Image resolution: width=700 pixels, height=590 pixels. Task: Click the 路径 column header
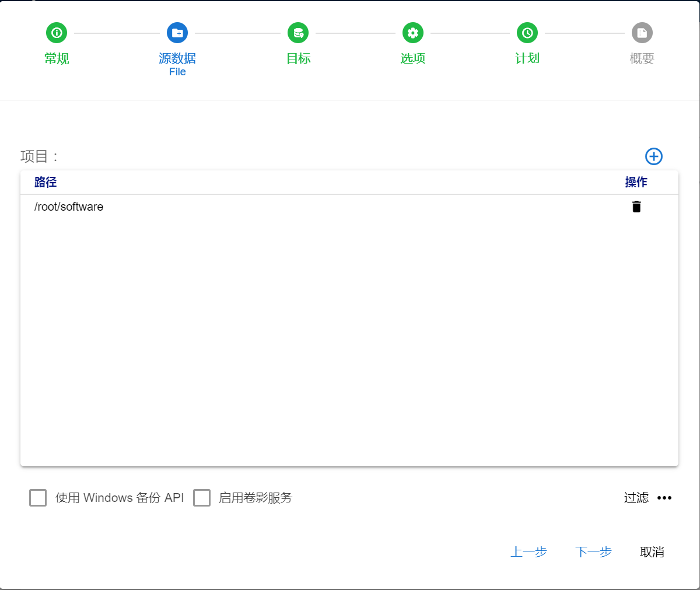click(45, 182)
